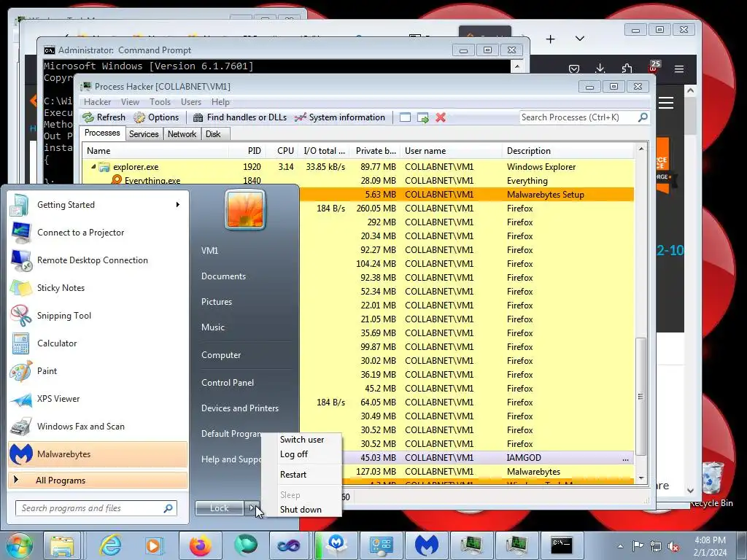Switch to the Services tab
Screen dimensions: 747x560
144,134
